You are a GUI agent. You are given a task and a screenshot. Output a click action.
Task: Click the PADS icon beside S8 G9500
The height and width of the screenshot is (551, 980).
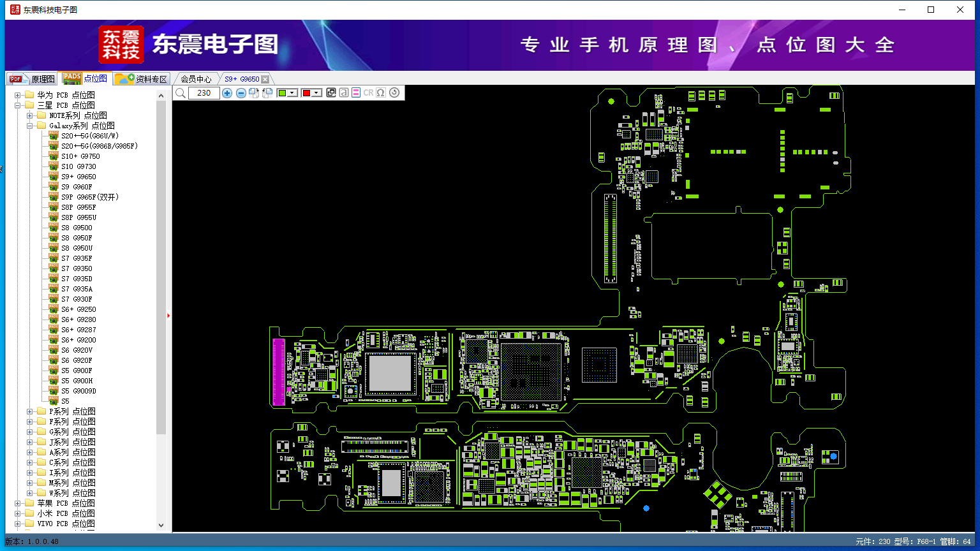54,228
